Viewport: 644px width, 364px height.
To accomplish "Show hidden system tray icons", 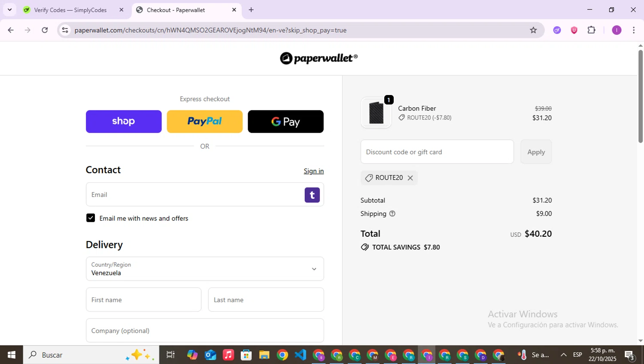I will point(563,355).
